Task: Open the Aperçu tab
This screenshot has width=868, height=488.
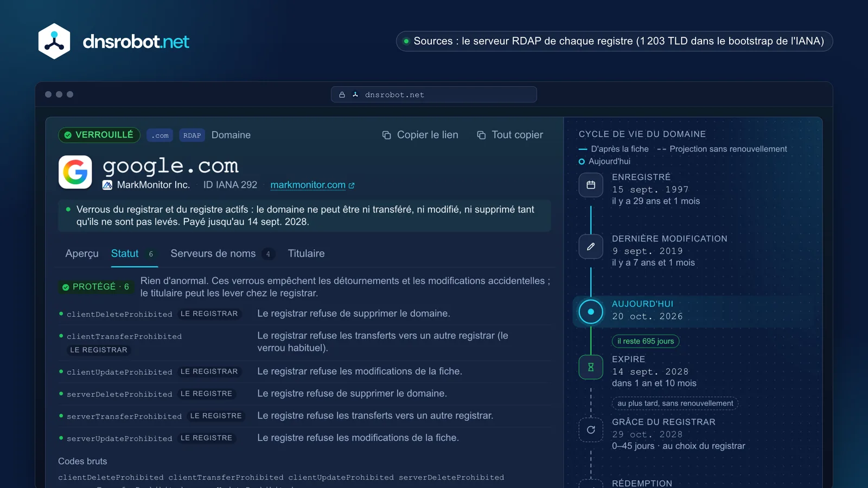Action: click(x=82, y=254)
